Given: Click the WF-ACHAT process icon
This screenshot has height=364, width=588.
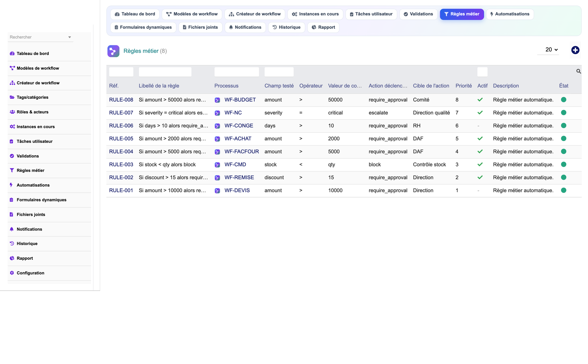Looking at the screenshot, I should (x=217, y=139).
